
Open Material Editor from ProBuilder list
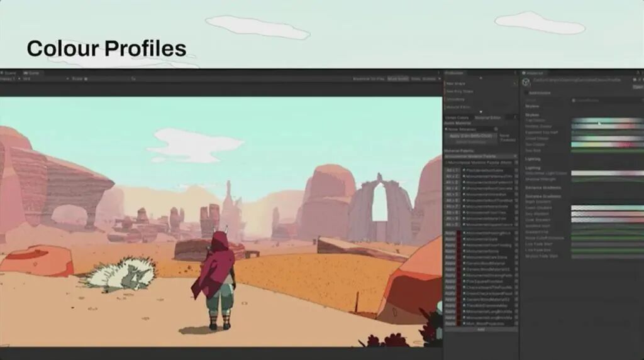click(x=458, y=107)
